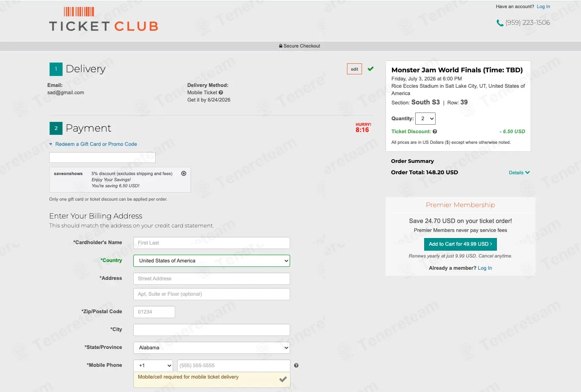
Task: Click the Mobile Phone help question icon
Action: (296, 366)
